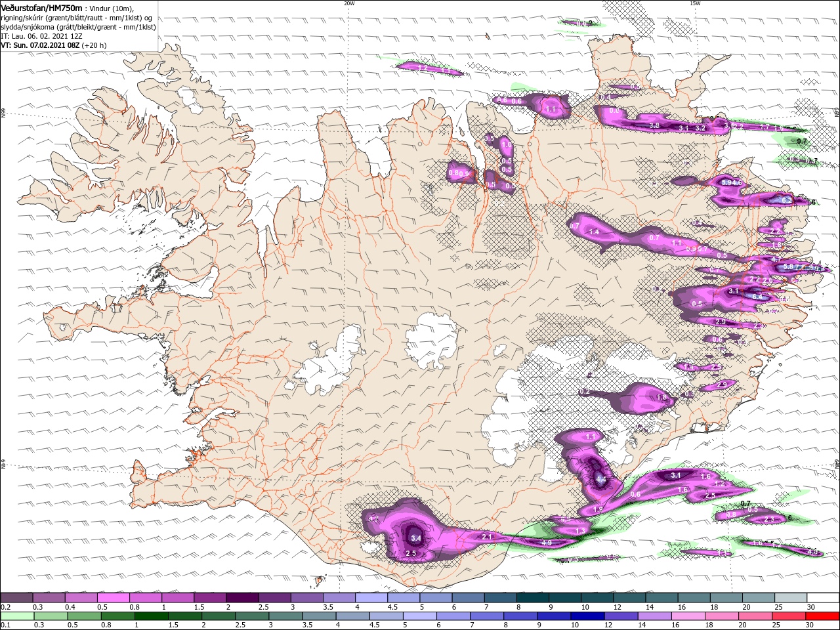The height and width of the screenshot is (630, 840).
Task: Click the pale green 0.1 rain legend swatch
Action: [x=18, y=616]
